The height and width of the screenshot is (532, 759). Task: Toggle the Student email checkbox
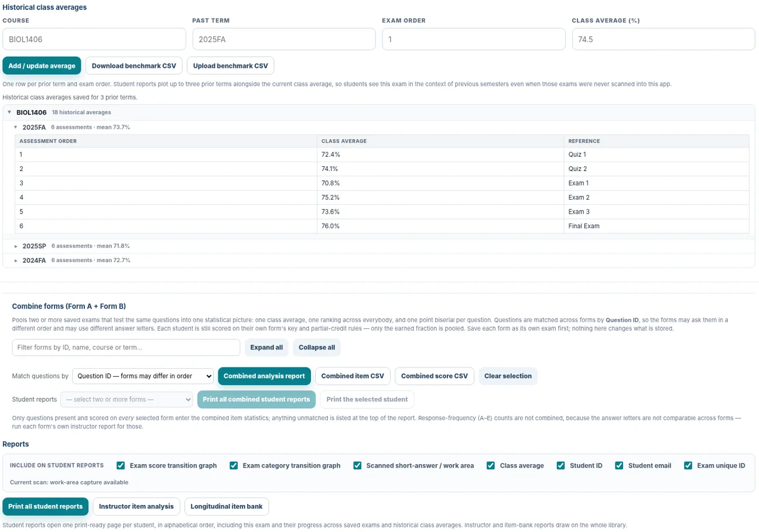point(619,466)
